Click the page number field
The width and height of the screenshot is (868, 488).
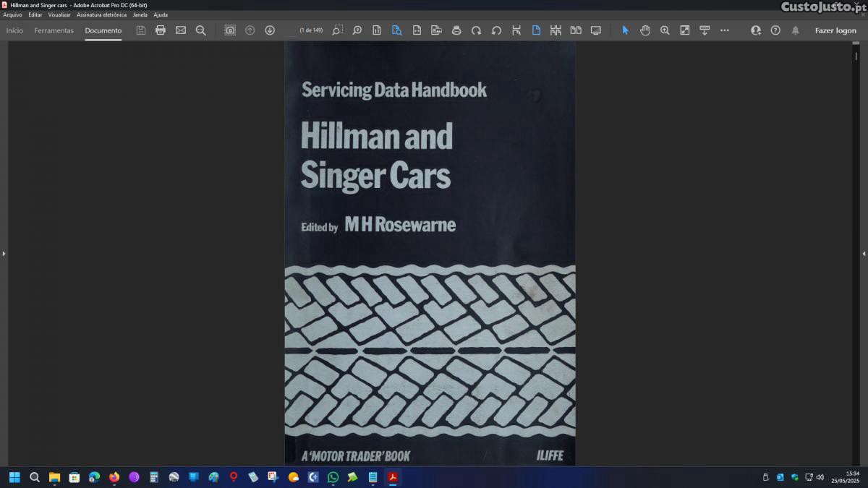tap(292, 30)
